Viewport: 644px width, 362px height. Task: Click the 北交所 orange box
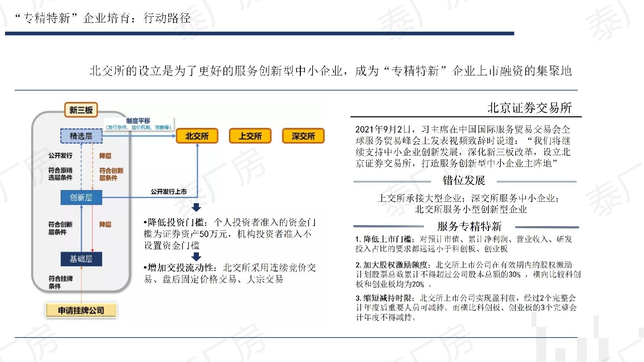pos(197,136)
